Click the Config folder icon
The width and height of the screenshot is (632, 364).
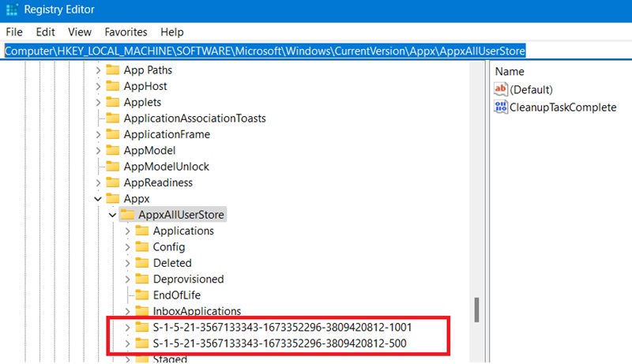tap(142, 247)
